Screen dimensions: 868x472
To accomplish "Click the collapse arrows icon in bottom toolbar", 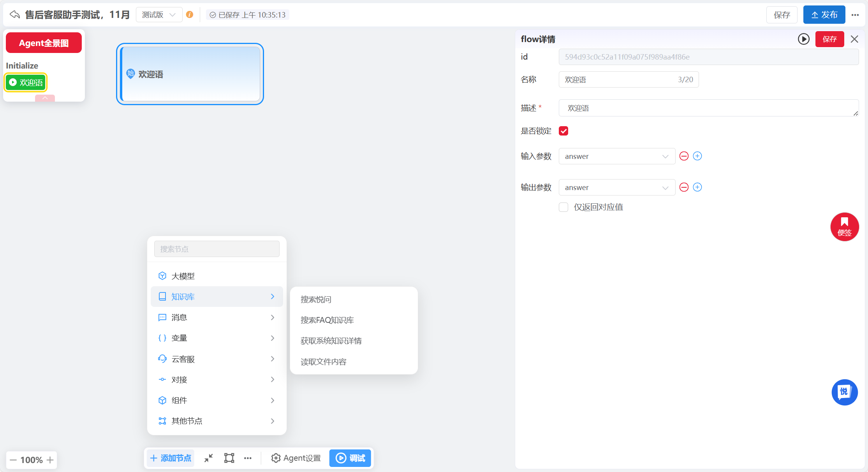I will pyautogui.click(x=209, y=458).
